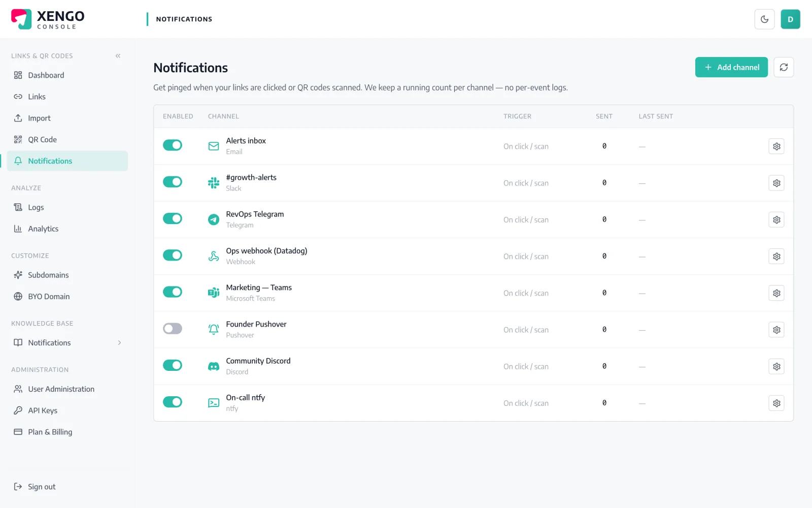Viewport: 812px width, 508px height.
Task: Disable the On-call ntfy toggle
Action: coord(173,402)
